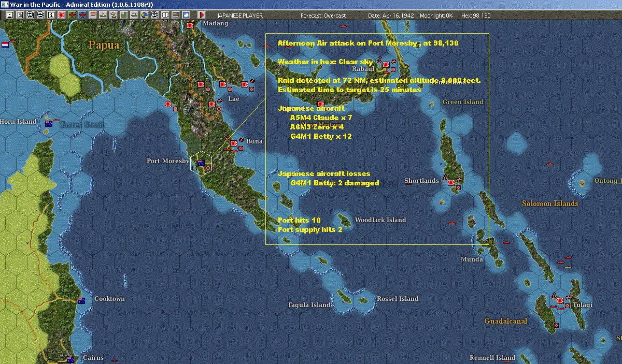622x364 pixels.
Task: Click red plane on green background icon
Action: [x=72, y=15]
